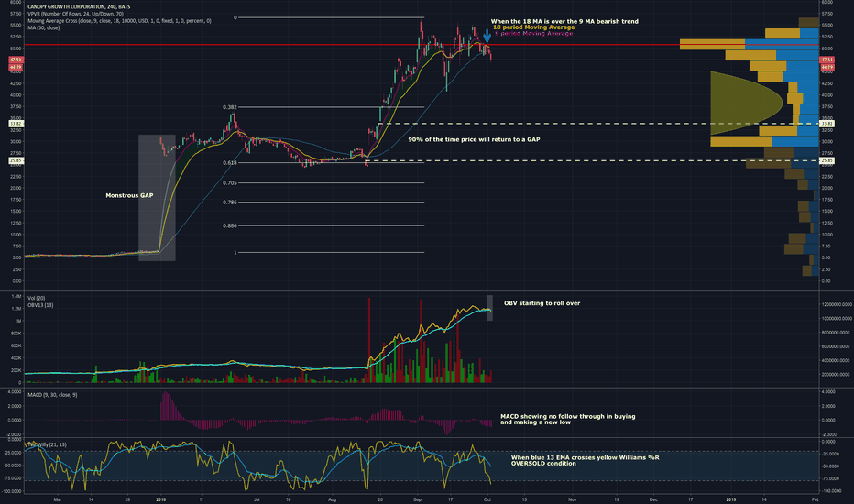854x504 pixels.
Task: Click the Dec label on the time axis
Action: pos(653,499)
